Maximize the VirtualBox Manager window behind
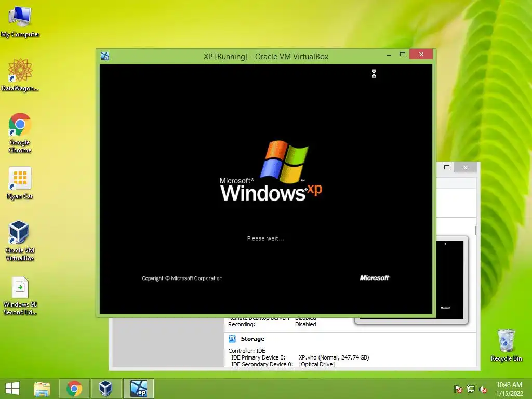 pos(447,167)
